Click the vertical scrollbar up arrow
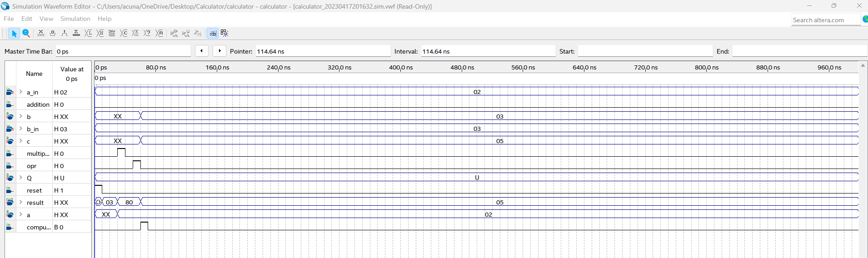The height and width of the screenshot is (258, 868). pyautogui.click(x=863, y=65)
